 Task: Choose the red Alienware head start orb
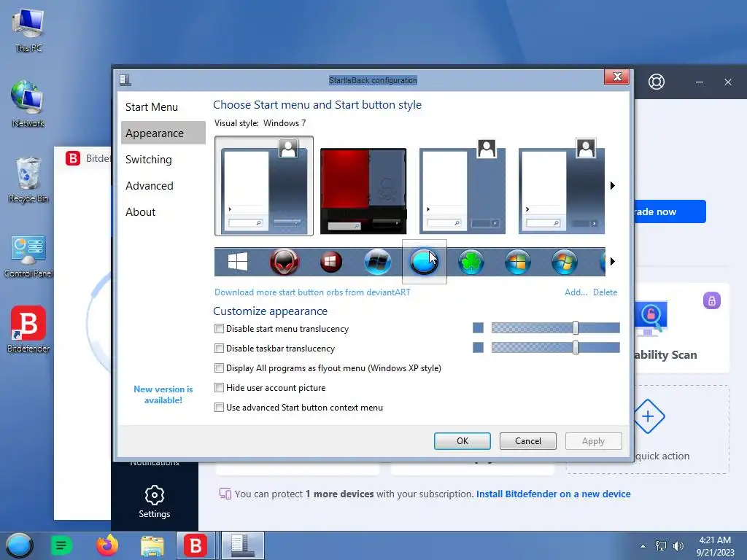click(285, 262)
